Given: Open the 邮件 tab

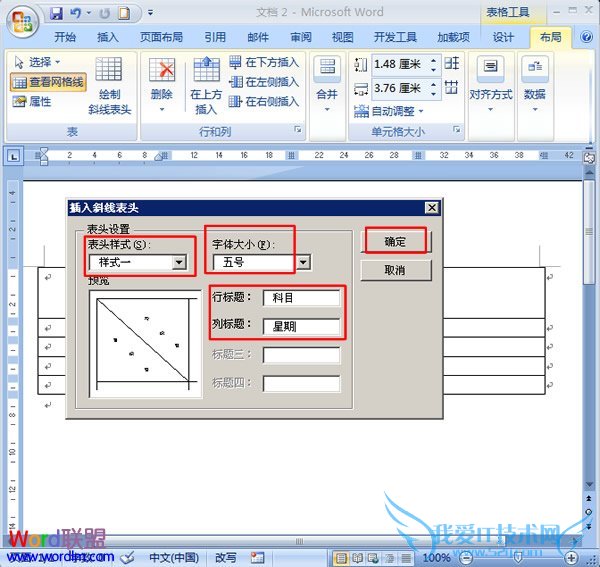Looking at the screenshot, I should 258,37.
